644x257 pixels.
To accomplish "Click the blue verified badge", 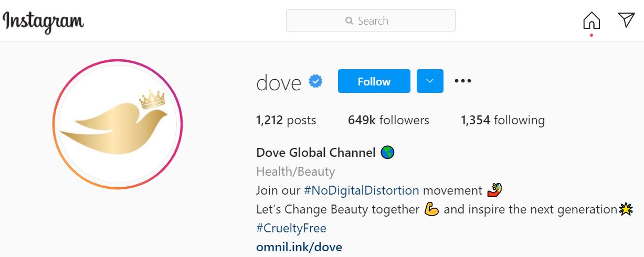I will [x=315, y=81].
